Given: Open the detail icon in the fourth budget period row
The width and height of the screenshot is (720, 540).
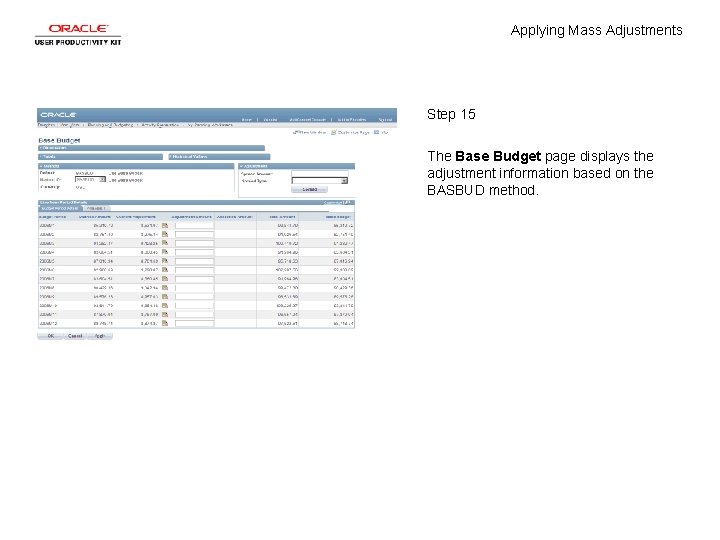Looking at the screenshot, I should click(x=165, y=252).
